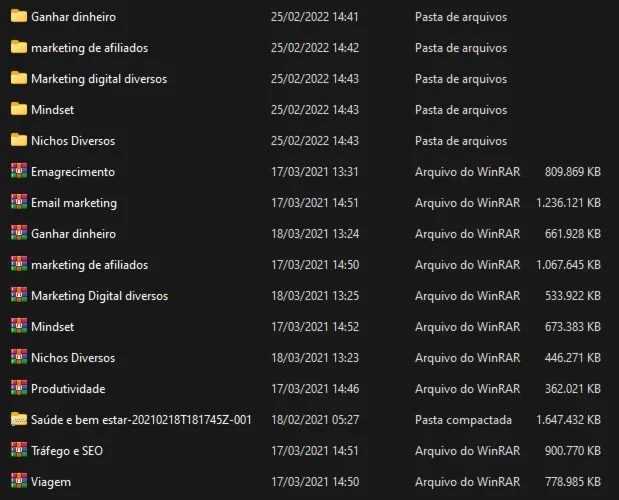Click the Tráfego e SEO archive icon
The width and height of the screenshot is (619, 500).
[x=19, y=450]
